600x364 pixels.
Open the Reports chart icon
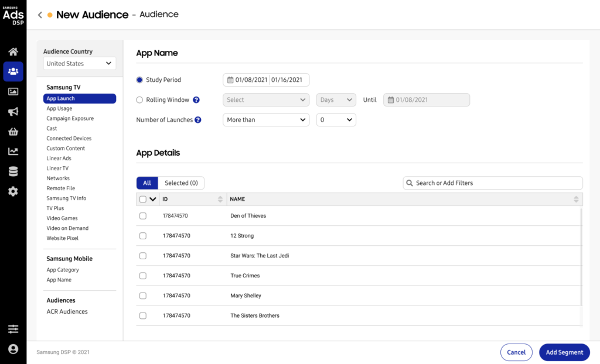coord(13,152)
